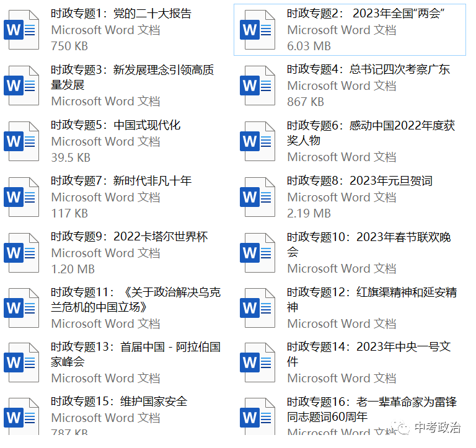
Task: Click 'Microsoft Word 文档' type under 时政专题13
Action: tap(105, 379)
